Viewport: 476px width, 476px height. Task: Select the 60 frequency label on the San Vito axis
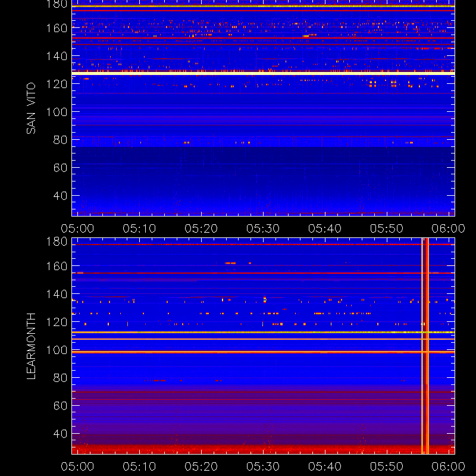(60, 168)
